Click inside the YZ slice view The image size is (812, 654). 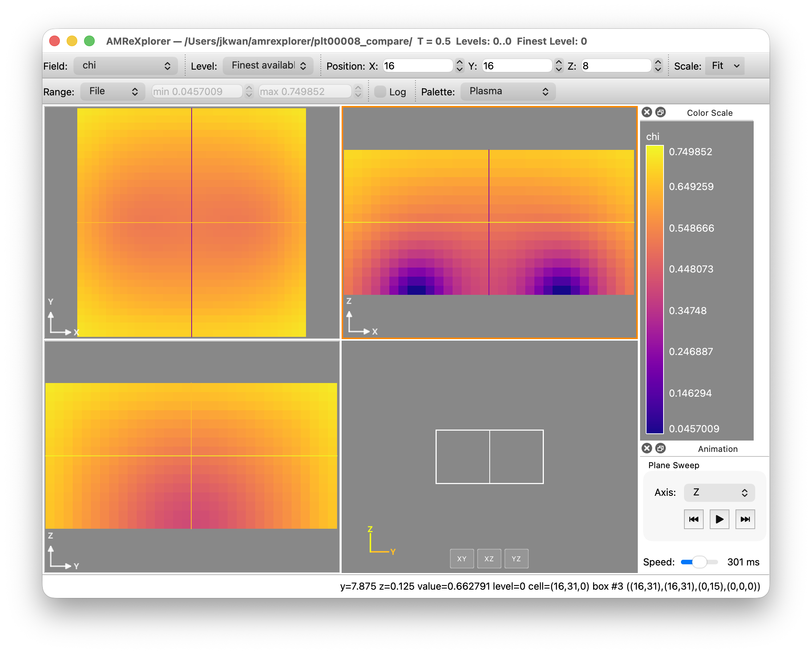click(x=192, y=456)
